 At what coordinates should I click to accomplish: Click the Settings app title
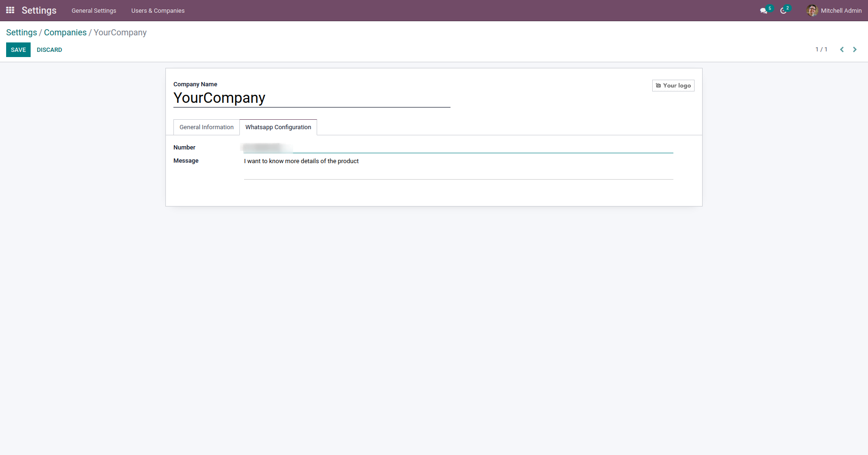[x=39, y=10]
